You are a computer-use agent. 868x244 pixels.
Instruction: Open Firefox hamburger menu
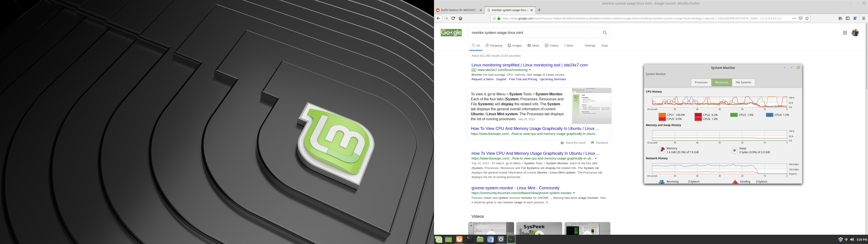coord(864,19)
